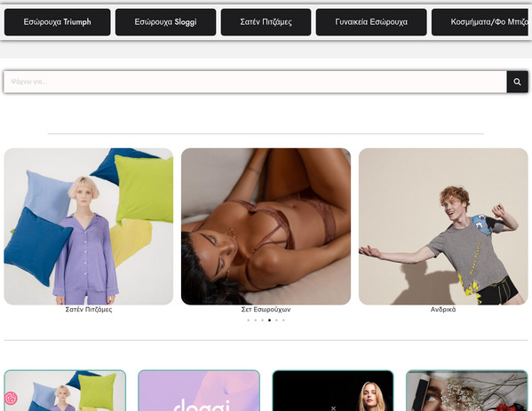Open the black banner with blonde woman
532x411 pixels.
point(333,391)
